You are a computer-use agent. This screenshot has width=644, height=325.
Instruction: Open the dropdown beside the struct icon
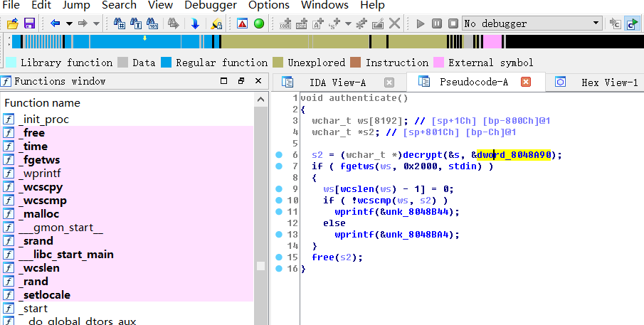[x=348, y=23]
